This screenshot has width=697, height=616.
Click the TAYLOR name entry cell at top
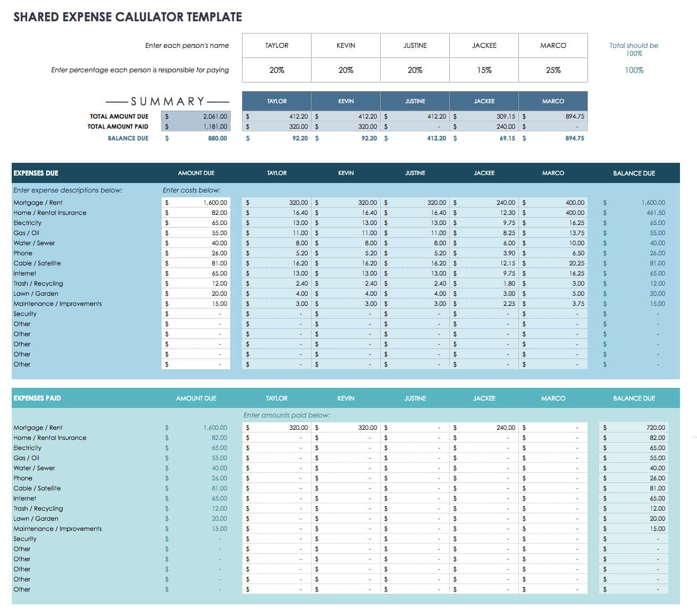pos(276,46)
